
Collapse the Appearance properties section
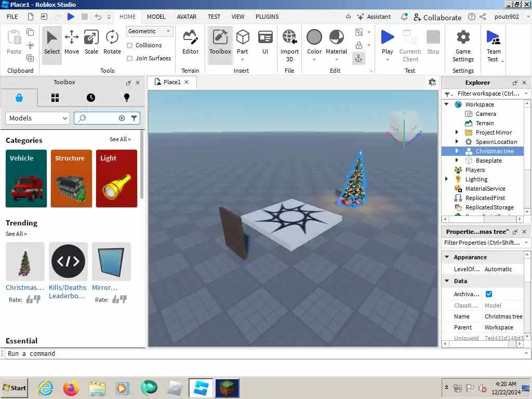[x=447, y=257]
